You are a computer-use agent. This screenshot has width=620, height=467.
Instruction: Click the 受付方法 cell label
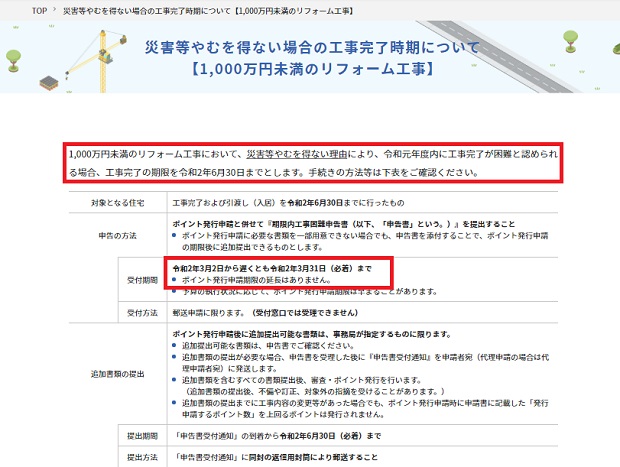click(x=143, y=312)
